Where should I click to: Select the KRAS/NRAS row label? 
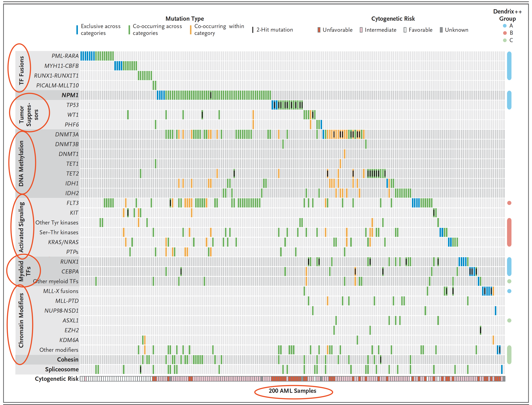pyautogui.click(x=63, y=242)
